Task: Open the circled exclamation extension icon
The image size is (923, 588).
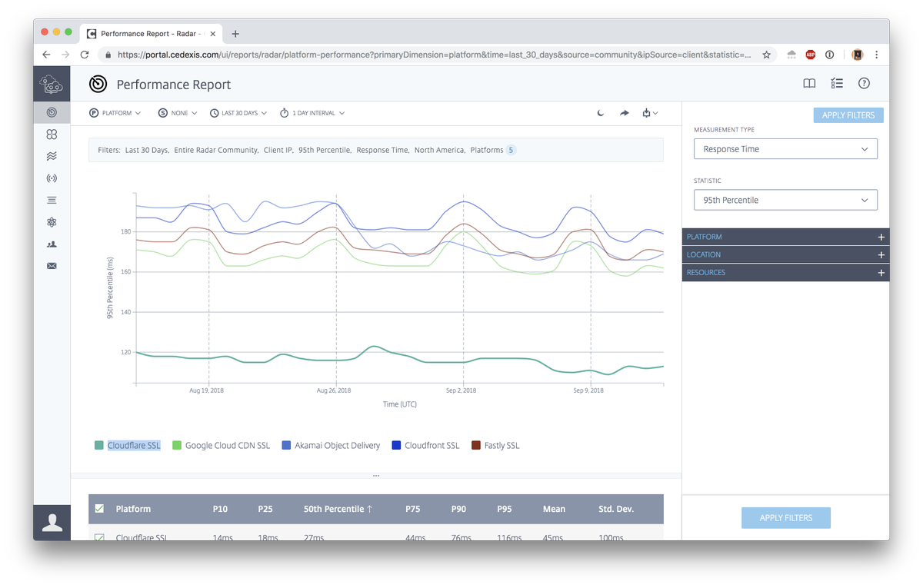Action: [829, 55]
